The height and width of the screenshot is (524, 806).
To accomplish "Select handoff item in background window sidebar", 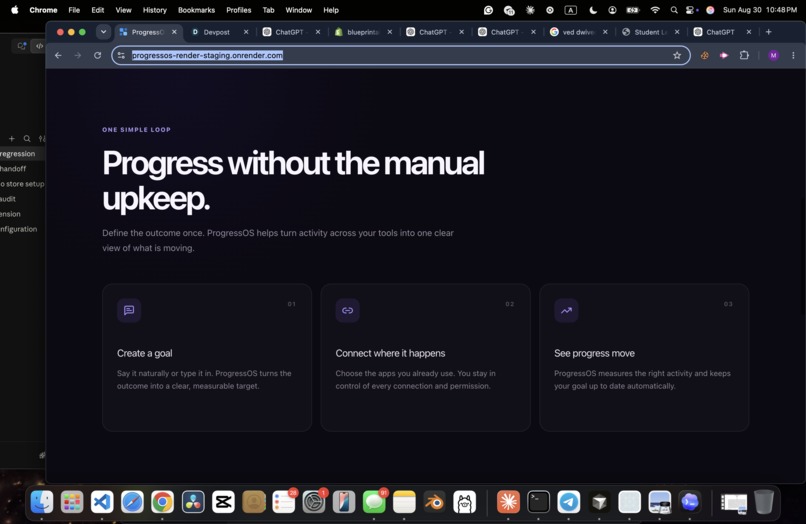I will click(13, 169).
